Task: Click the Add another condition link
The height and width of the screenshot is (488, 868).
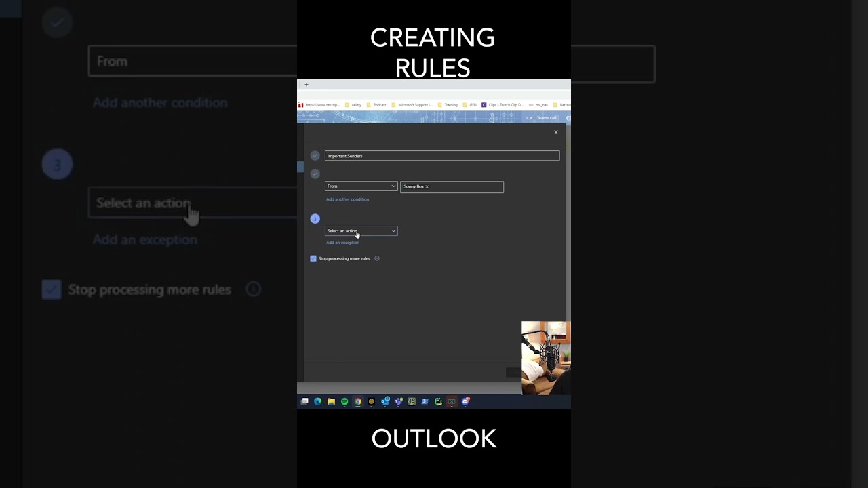Action: (x=347, y=199)
